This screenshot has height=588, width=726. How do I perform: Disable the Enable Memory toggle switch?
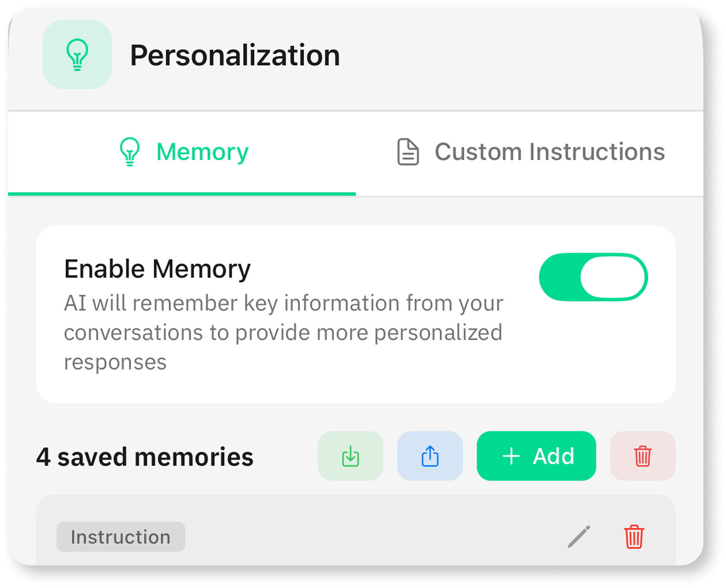(593, 277)
